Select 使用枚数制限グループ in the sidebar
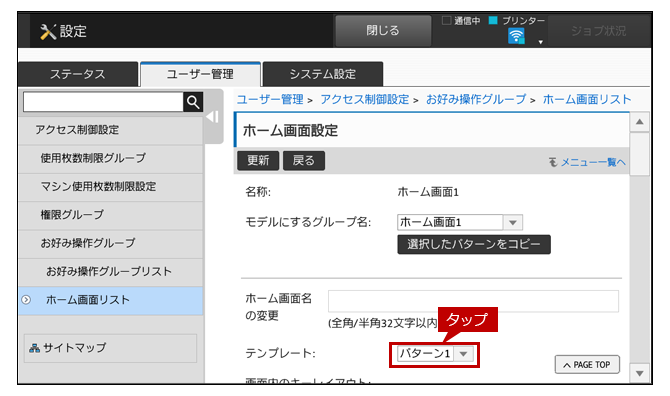 (111, 158)
